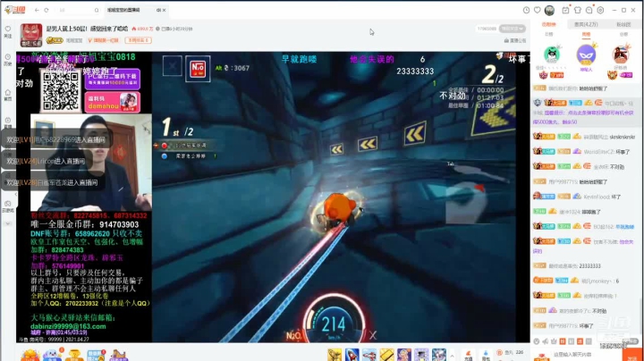Image resolution: width=644 pixels, height=361 pixels.
Task: Go back with the left arrow
Action: (37, 10)
